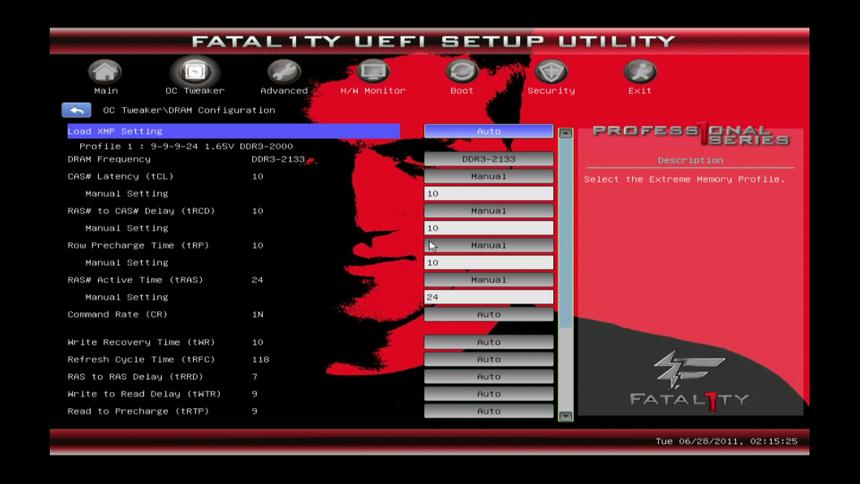Select the Write Recovery Time (tWR) label
Screen dimensions: 860x484
141,342
